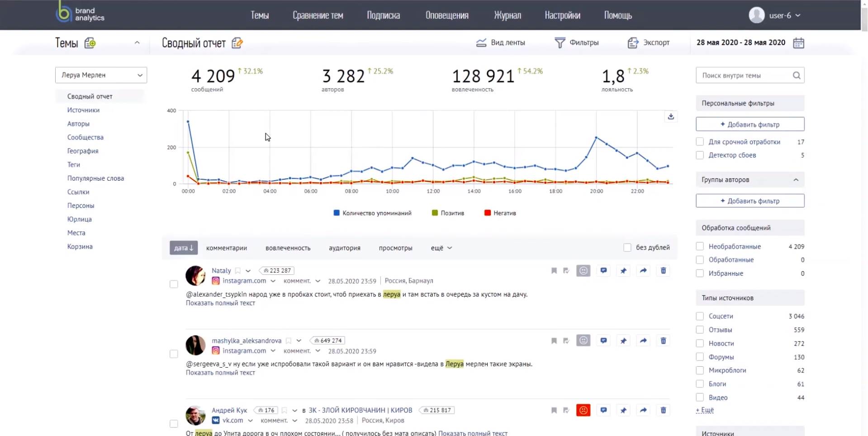Add new theme icon next to Темы
The height and width of the screenshot is (436, 868).
90,43
